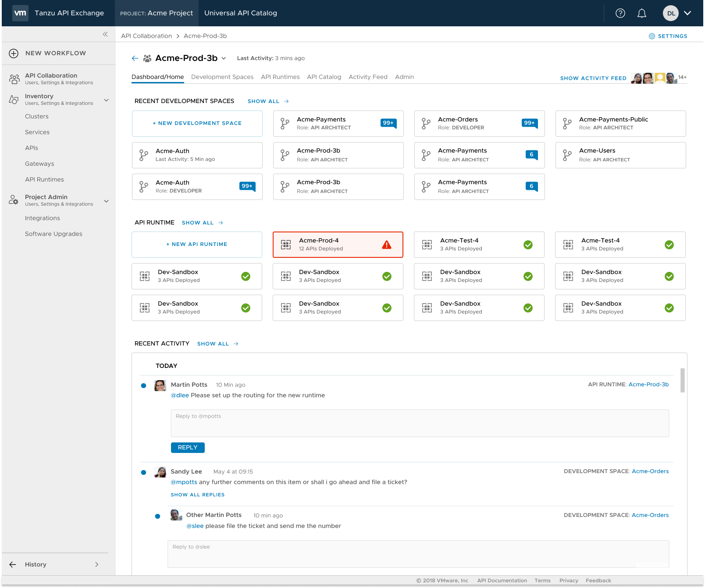
Task: Click the 99+ badge on Acme-Orders card
Action: click(530, 123)
